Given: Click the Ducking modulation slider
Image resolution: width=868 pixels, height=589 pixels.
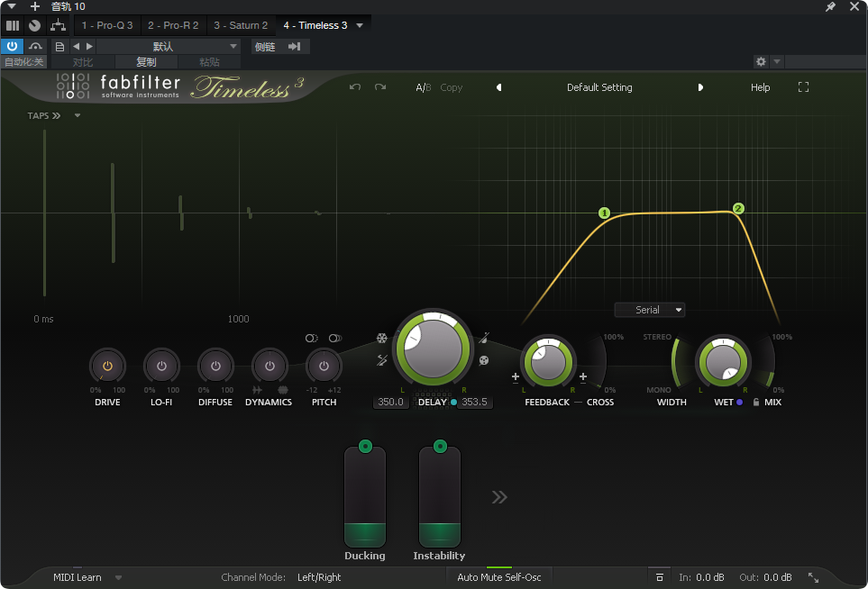Looking at the screenshot, I should point(365,496).
